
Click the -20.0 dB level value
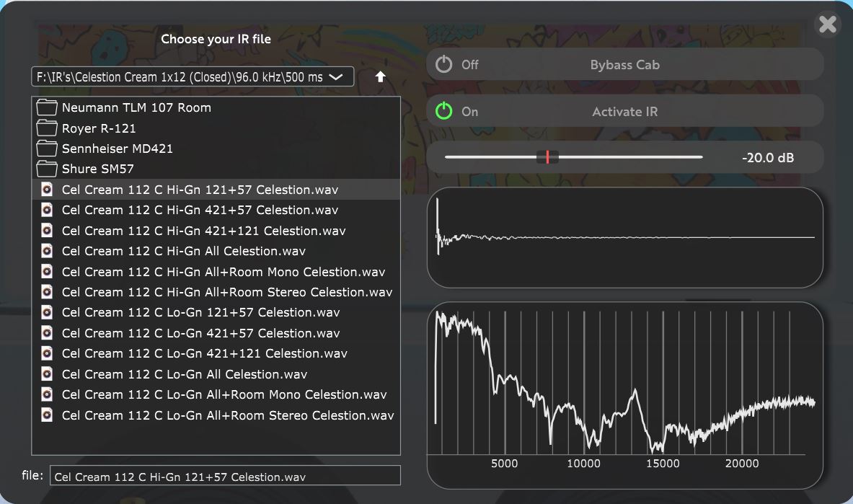[x=768, y=157]
